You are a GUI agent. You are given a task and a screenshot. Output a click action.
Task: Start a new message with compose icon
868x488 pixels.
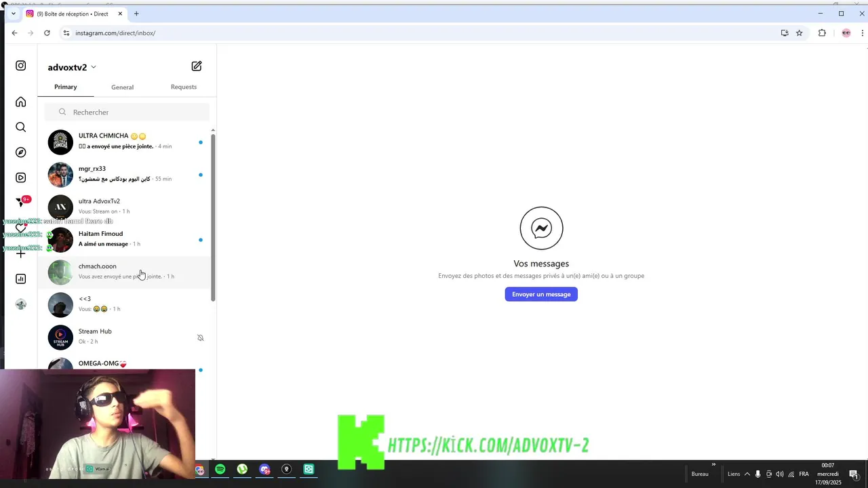click(x=197, y=66)
